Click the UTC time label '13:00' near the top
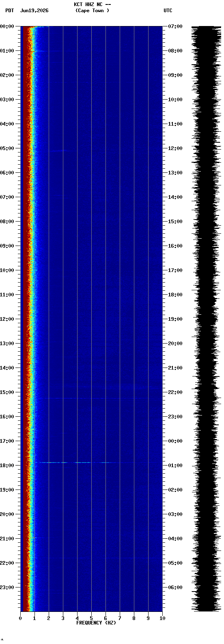224x644 pixels. [x=175, y=173]
